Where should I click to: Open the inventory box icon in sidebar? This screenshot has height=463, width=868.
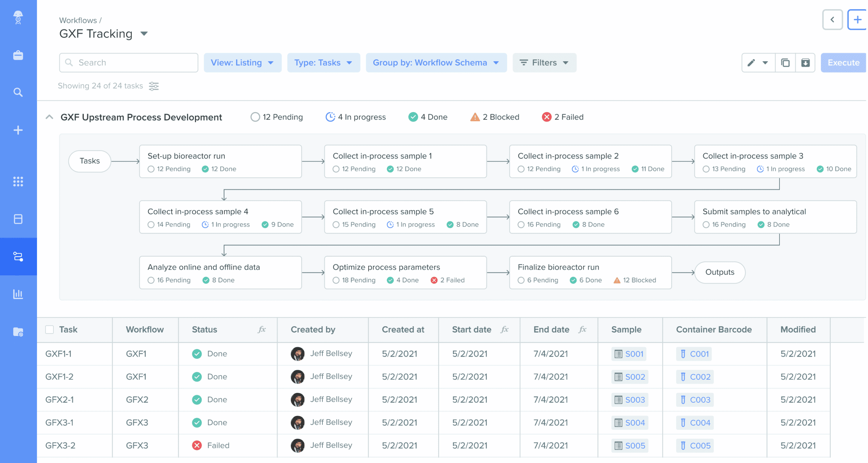[18, 219]
